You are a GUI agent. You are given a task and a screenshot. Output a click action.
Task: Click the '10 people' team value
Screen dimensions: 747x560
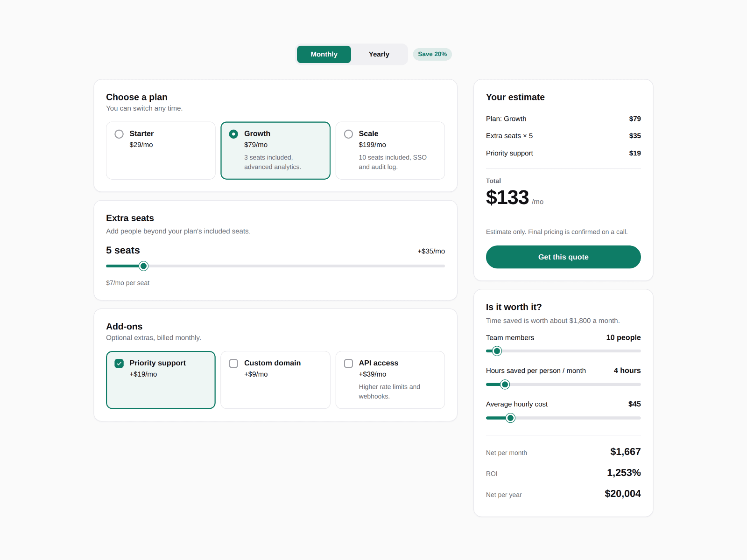click(x=624, y=337)
